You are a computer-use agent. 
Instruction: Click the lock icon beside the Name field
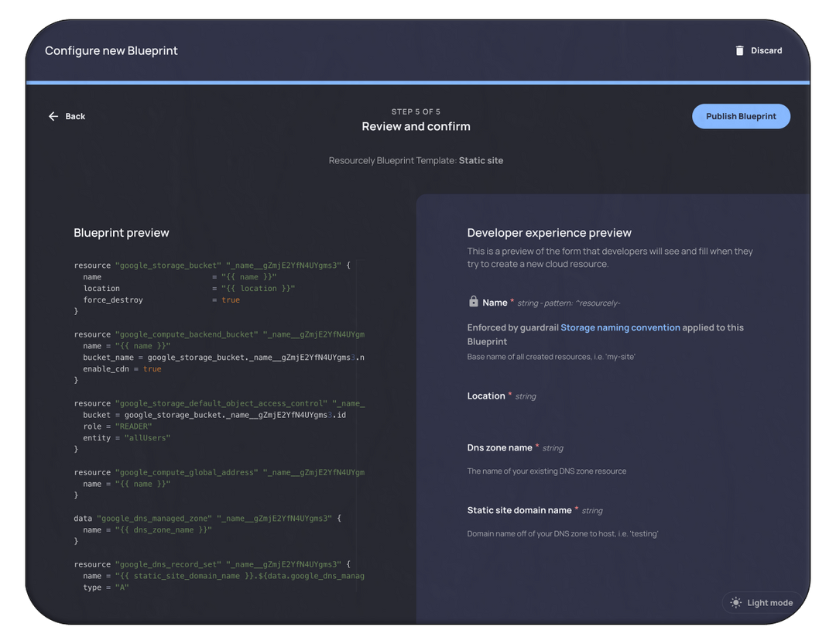(472, 302)
